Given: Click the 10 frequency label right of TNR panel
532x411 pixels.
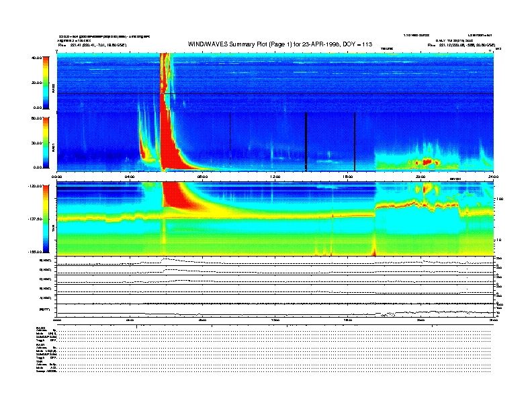Looking at the screenshot, I should click(x=498, y=240).
